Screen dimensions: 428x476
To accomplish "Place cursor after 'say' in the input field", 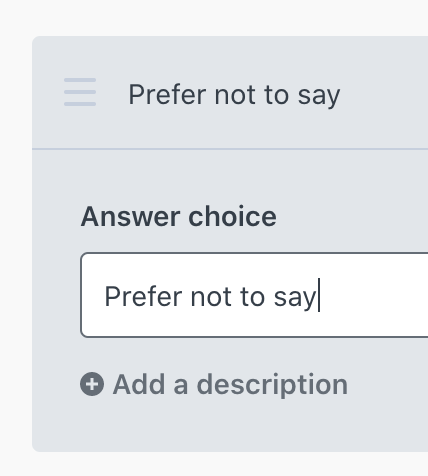I will [x=318, y=296].
